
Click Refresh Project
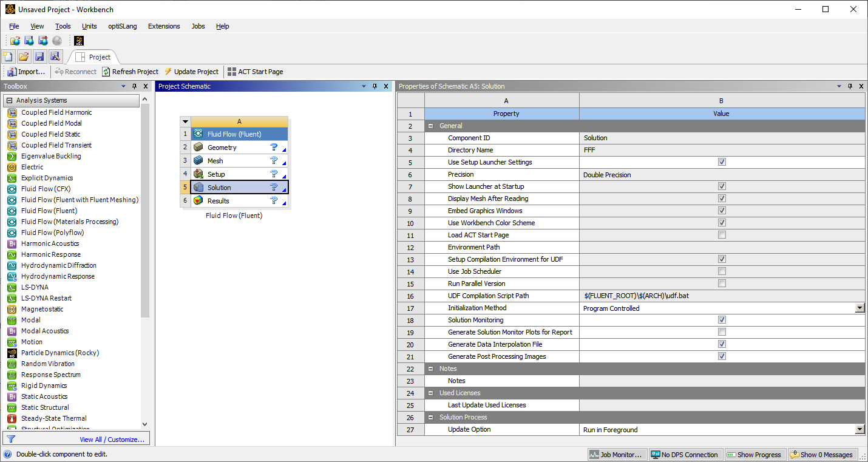click(x=130, y=72)
